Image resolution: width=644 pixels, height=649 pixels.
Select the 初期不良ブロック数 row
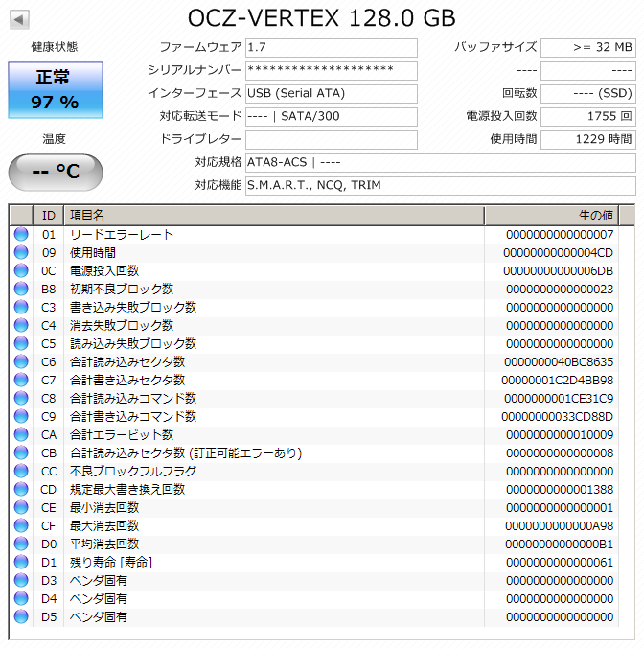tap(314, 290)
